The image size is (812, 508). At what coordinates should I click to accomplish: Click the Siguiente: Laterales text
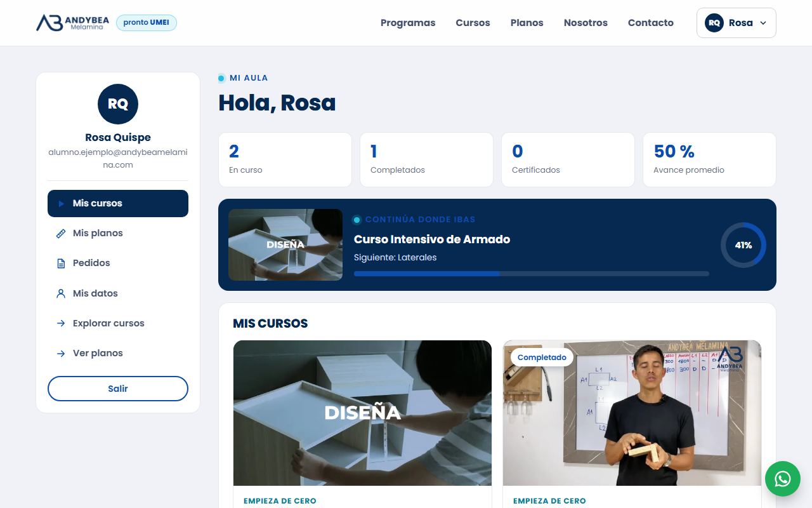pyautogui.click(x=395, y=257)
